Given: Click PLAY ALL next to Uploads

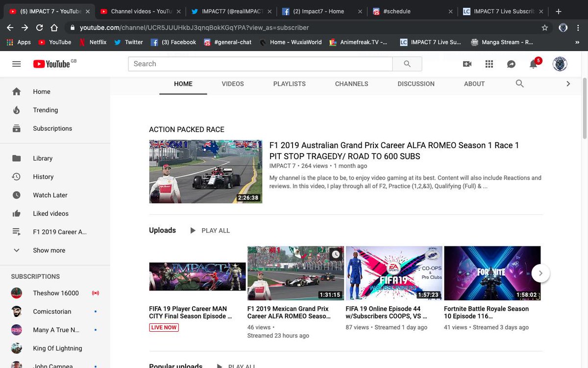Looking at the screenshot, I should pos(210,231).
